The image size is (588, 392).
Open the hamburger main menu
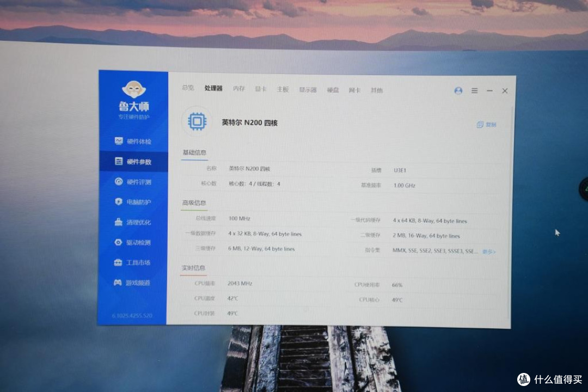coord(474,91)
